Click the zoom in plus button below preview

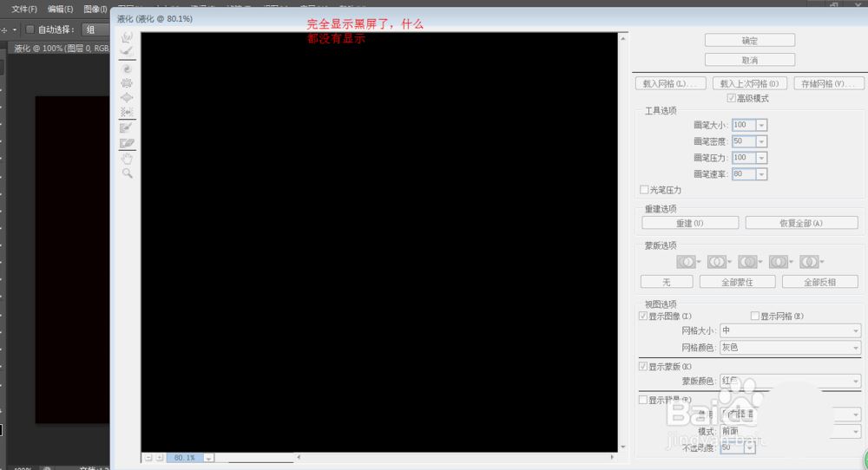point(160,458)
